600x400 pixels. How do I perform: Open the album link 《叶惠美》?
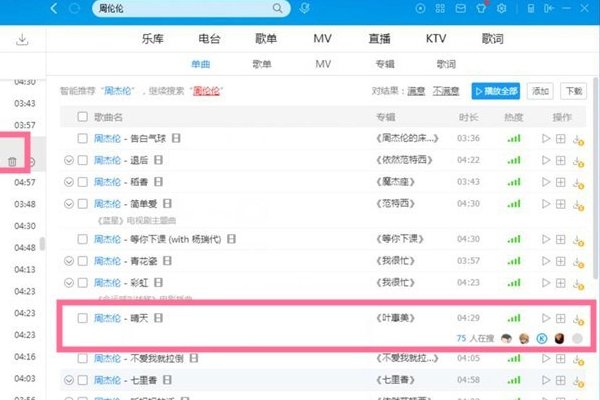coord(395,318)
